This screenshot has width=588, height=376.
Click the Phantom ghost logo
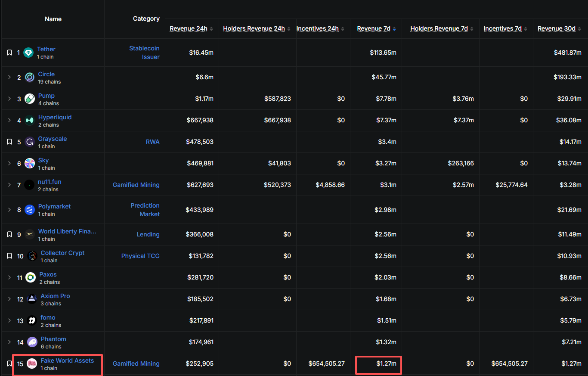click(32, 342)
